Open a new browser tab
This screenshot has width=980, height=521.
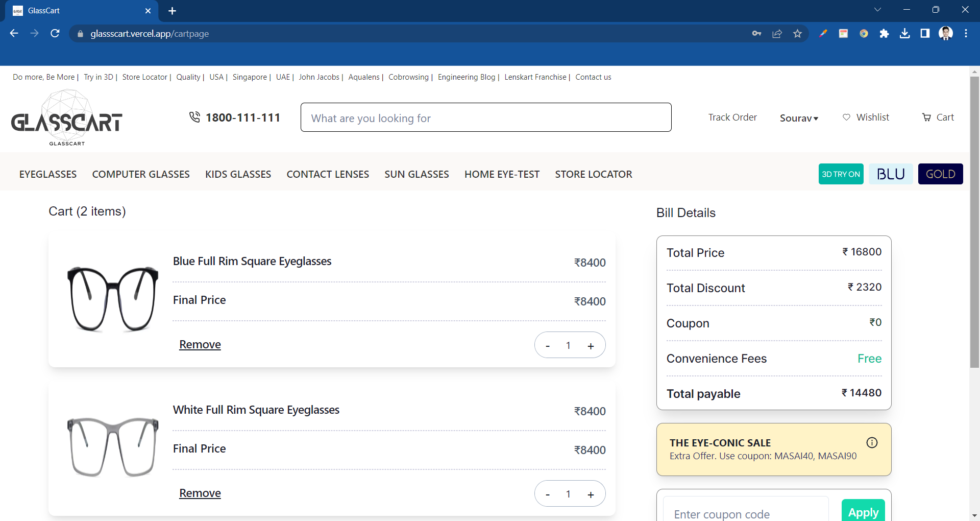(x=172, y=11)
